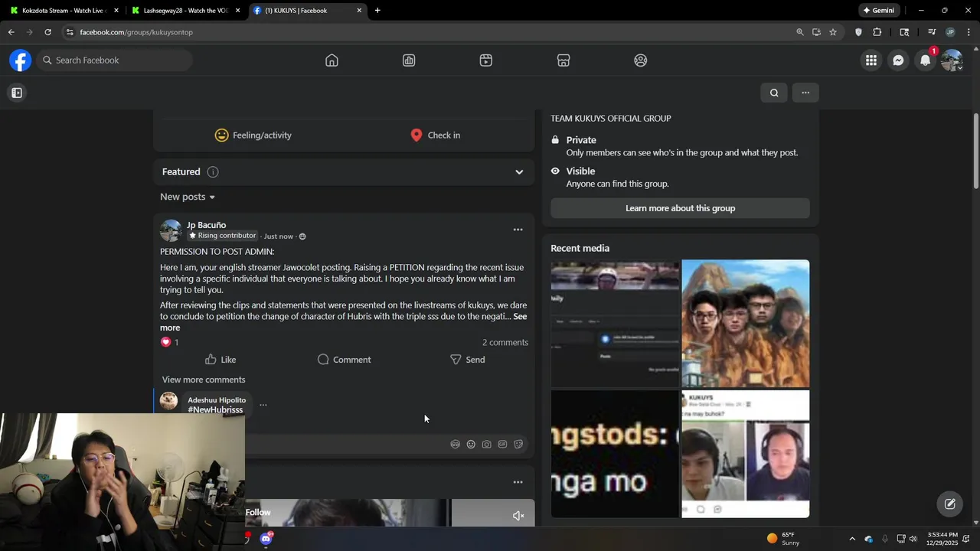The width and height of the screenshot is (980, 551).
Task: Switch to the Kokzdota Stream tab
Action: click(65, 11)
